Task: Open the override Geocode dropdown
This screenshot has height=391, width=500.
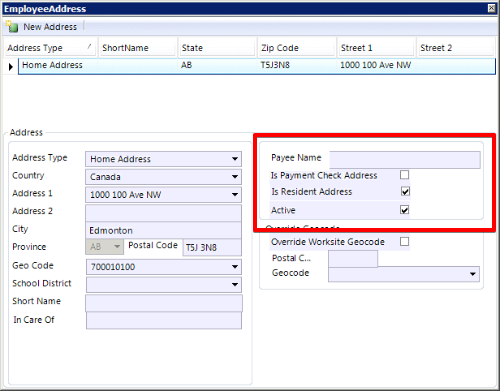Action: 404,274
